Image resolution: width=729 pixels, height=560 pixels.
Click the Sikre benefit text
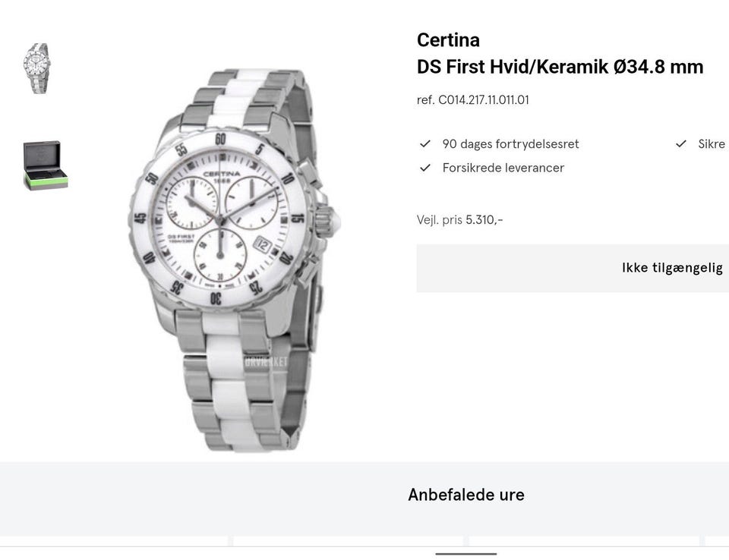click(713, 144)
